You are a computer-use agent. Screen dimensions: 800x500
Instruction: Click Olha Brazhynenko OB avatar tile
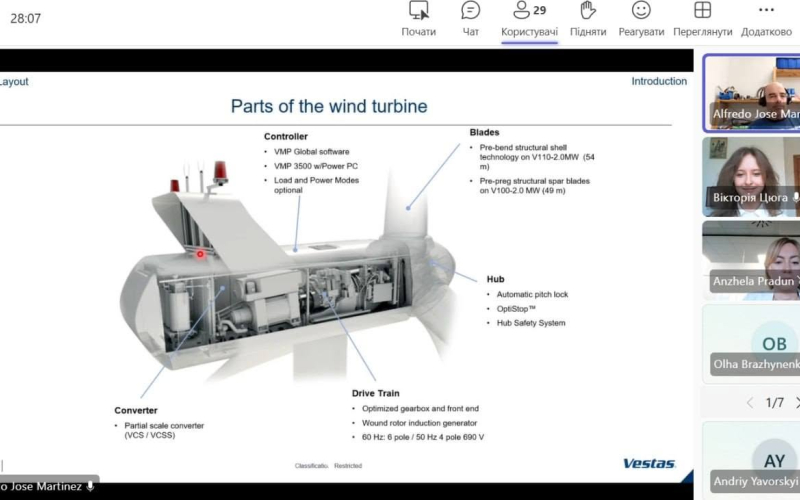click(752, 344)
